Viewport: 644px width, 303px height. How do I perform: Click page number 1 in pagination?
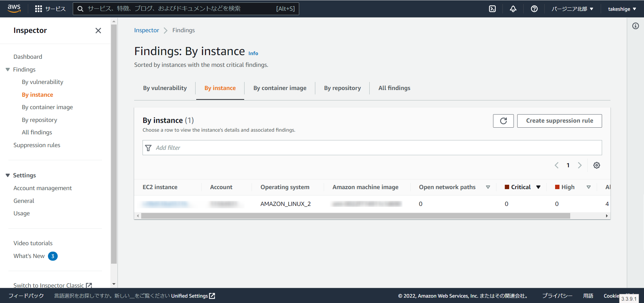click(x=568, y=165)
